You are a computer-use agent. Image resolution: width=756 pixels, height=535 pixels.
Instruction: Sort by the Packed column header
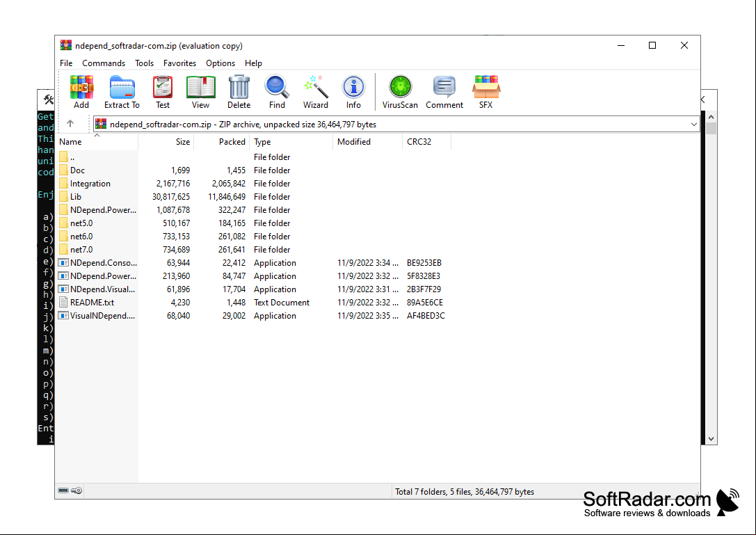[221, 142]
